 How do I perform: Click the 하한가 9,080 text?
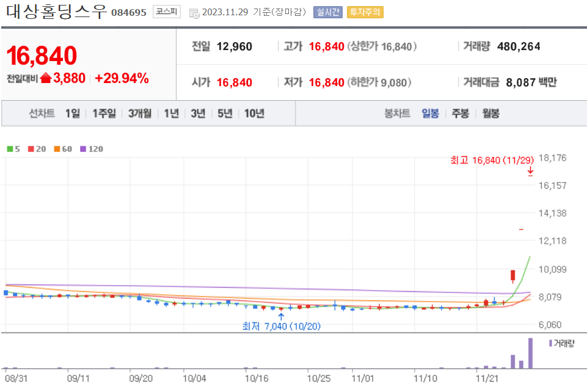379,82
